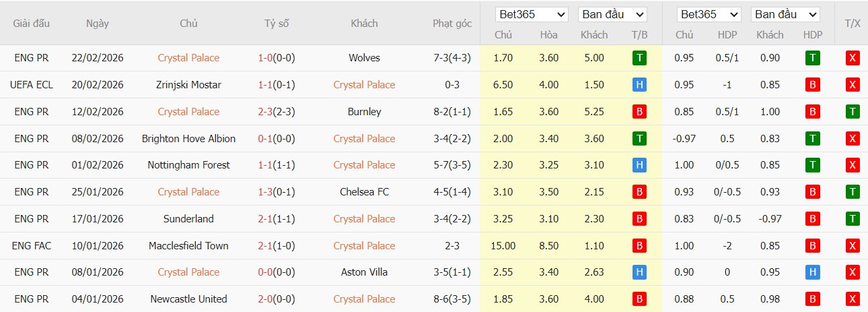
Task: Click the blue H HDP badge in Aston Villa row
Action: pyautogui.click(x=812, y=272)
